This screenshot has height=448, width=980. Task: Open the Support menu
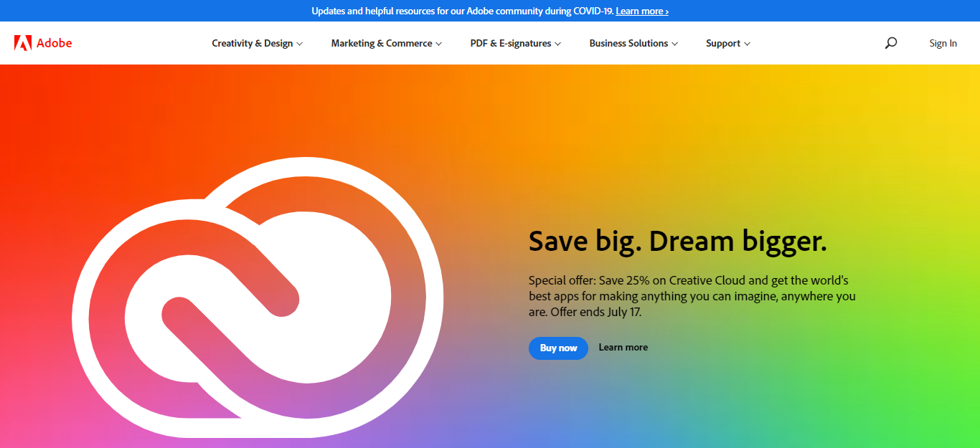(728, 43)
